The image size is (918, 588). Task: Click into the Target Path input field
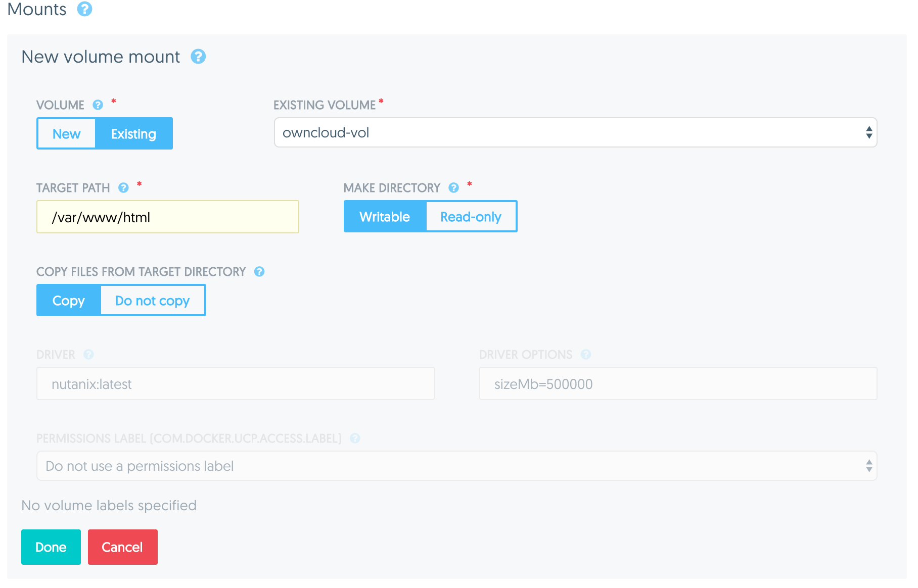167,217
